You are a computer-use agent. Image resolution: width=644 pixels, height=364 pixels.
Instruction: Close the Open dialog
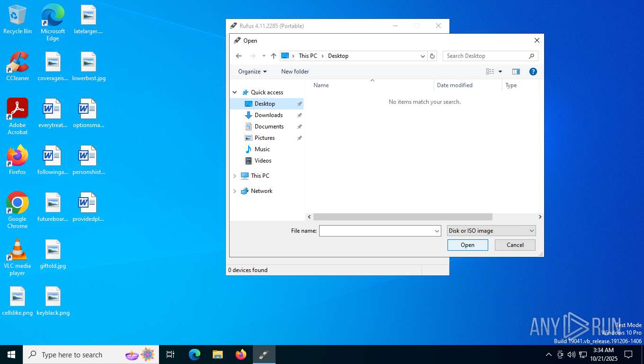[537, 41]
